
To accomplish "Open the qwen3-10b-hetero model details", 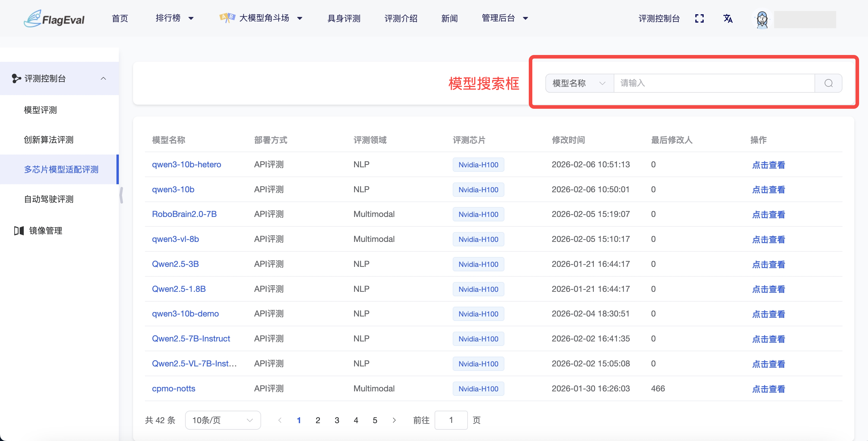I will point(186,165).
